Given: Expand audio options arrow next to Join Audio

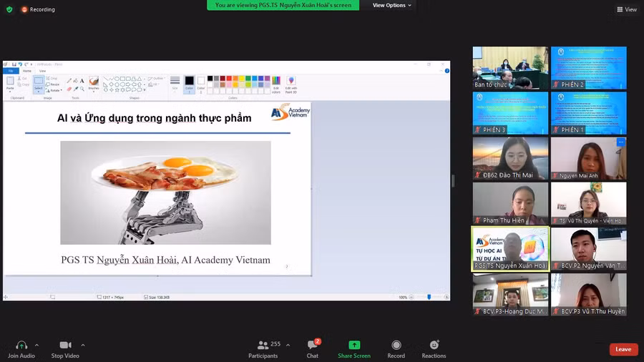Looking at the screenshot, I should (37, 345).
